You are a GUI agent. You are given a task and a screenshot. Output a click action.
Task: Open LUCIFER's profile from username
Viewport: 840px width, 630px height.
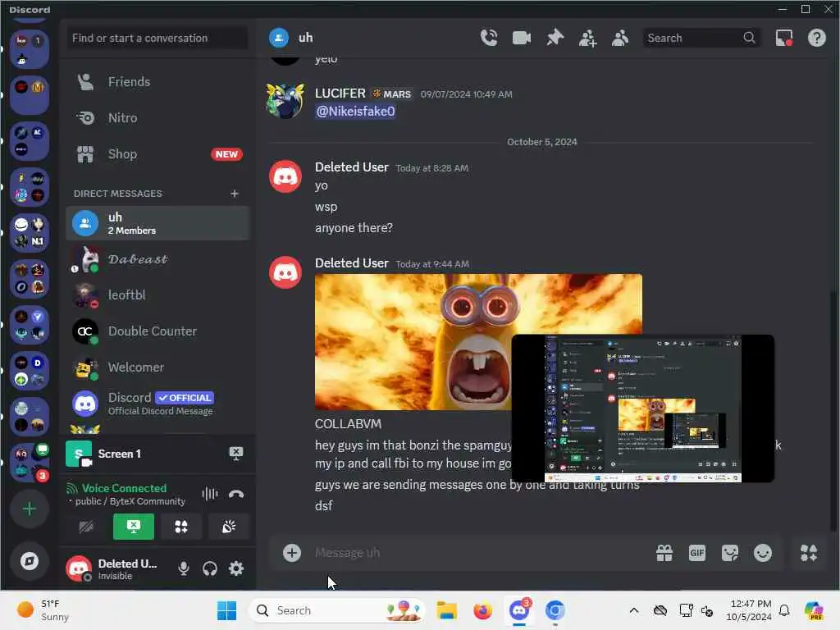(x=340, y=94)
